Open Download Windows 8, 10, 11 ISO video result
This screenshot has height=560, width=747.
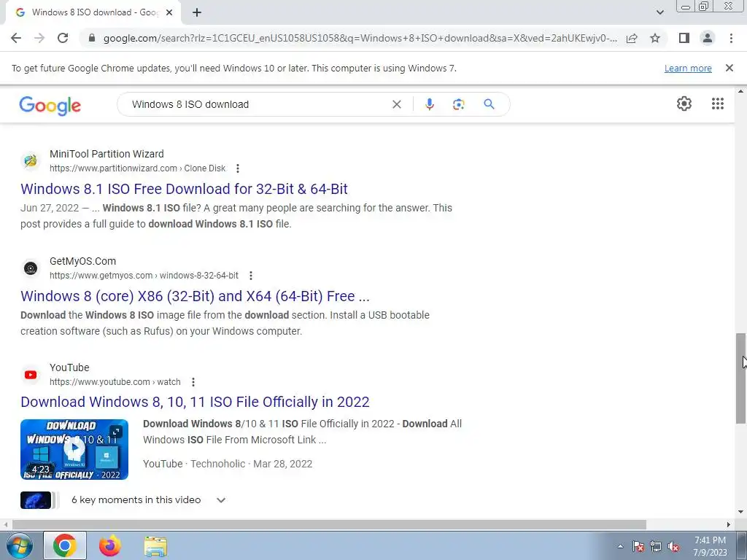[x=195, y=402]
